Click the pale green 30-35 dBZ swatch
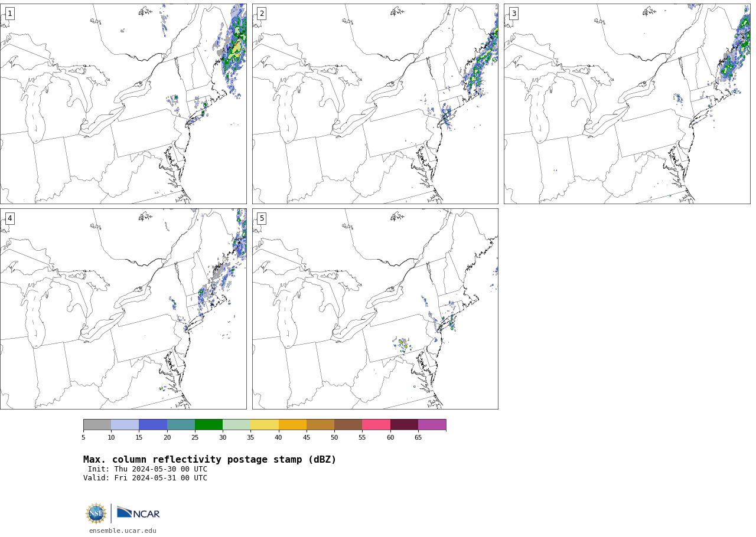Image resolution: width=756 pixels, height=537 pixels. click(x=236, y=425)
